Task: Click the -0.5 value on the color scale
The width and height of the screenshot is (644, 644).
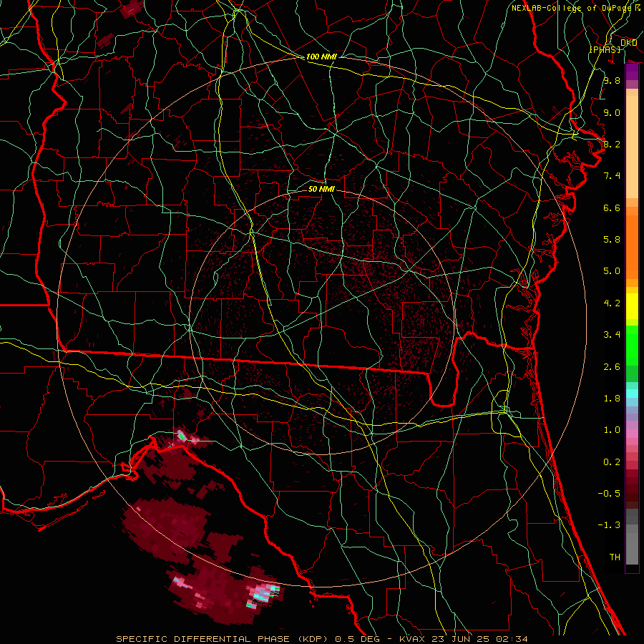Action: coord(609,493)
